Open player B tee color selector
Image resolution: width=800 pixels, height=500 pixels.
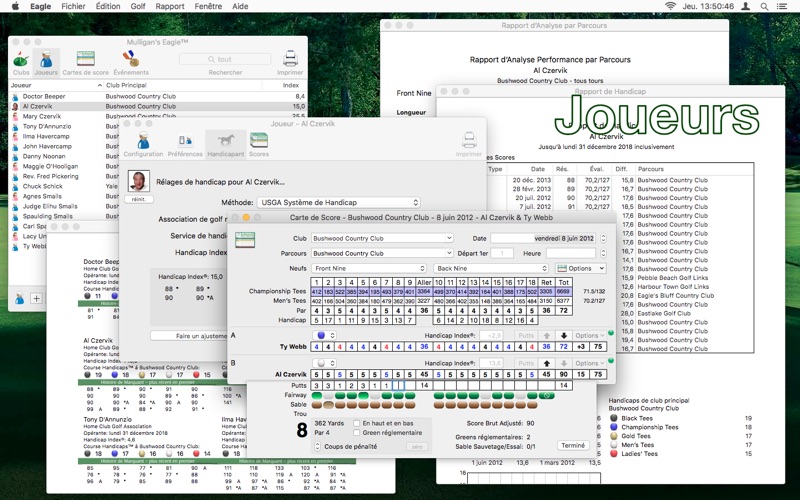click(325, 363)
